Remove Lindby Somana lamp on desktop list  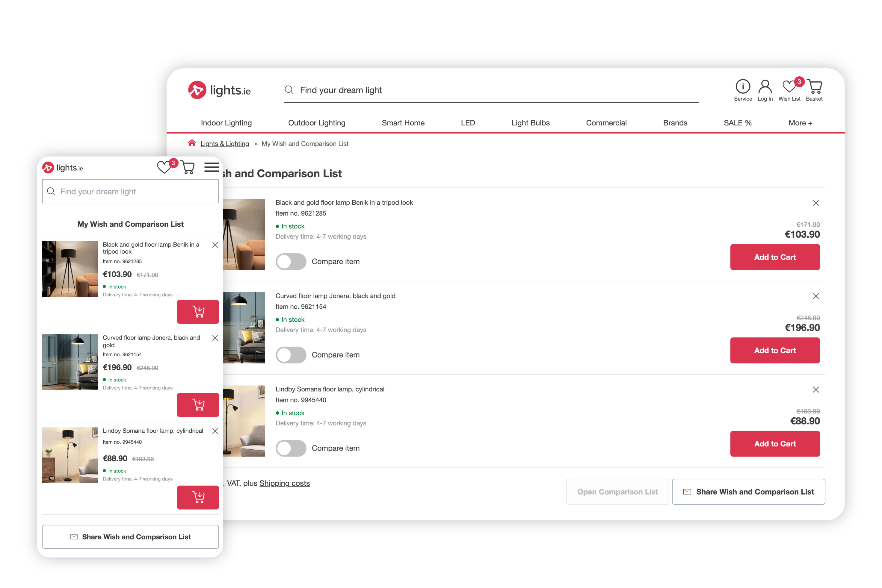815,390
